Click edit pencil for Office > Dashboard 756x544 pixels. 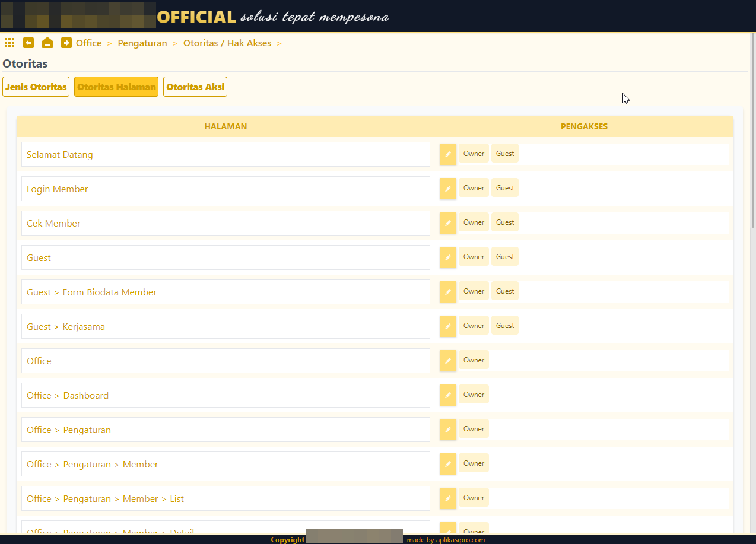pos(448,395)
